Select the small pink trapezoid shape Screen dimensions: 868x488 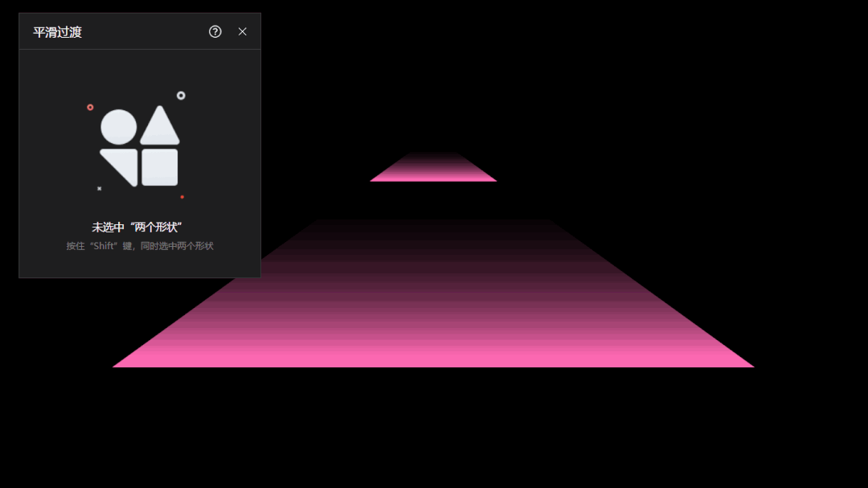point(433,166)
